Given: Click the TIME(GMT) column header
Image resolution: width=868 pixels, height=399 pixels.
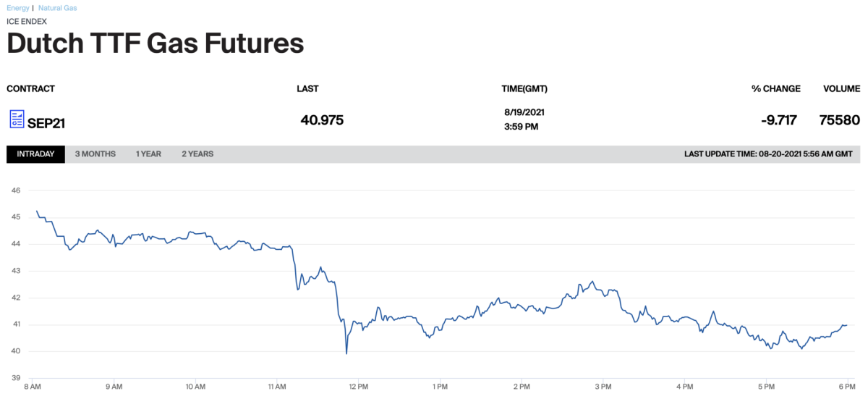Looking at the screenshot, I should tap(524, 89).
